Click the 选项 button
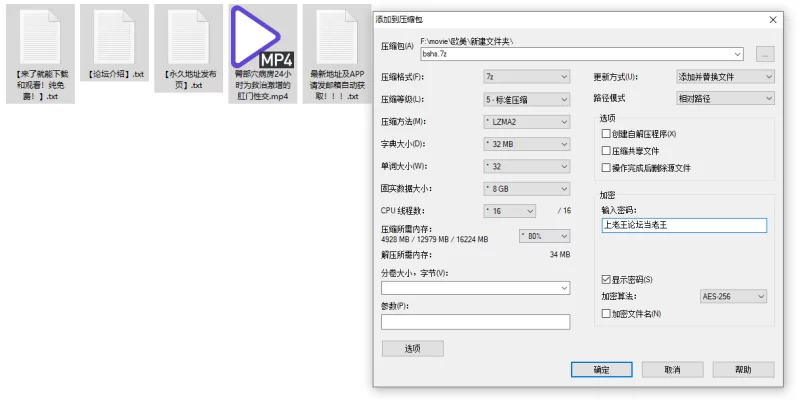 [413, 348]
